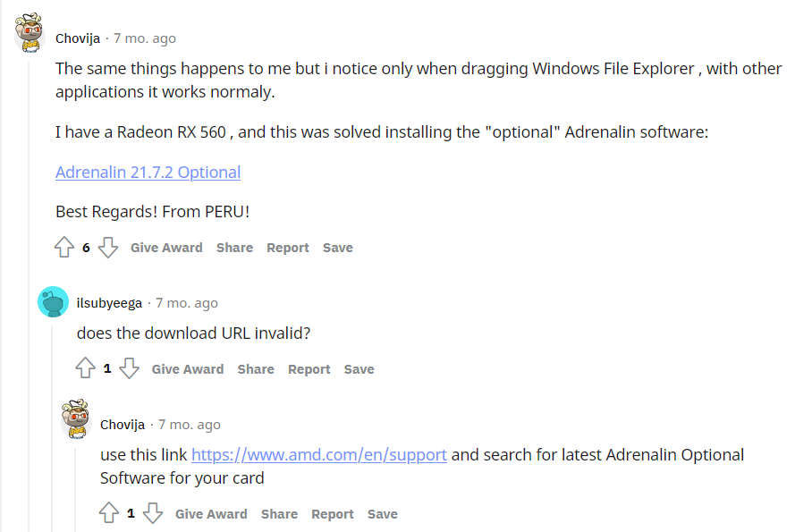Downvote Chovija's top comment about Radeon RX 560
The image size is (795, 532).
coord(107,248)
